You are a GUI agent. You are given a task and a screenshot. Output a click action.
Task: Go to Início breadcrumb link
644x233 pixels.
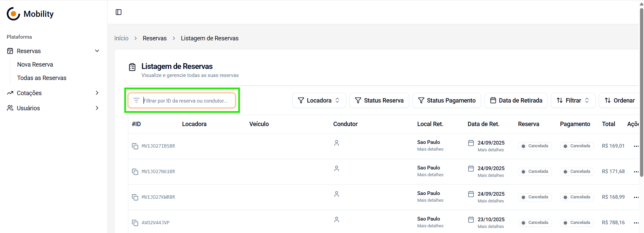coord(121,38)
